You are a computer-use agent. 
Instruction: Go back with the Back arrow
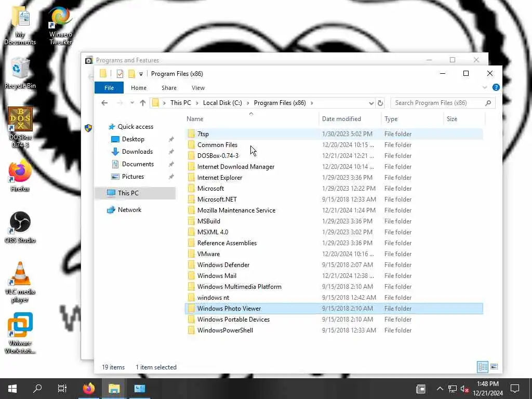pyautogui.click(x=104, y=103)
